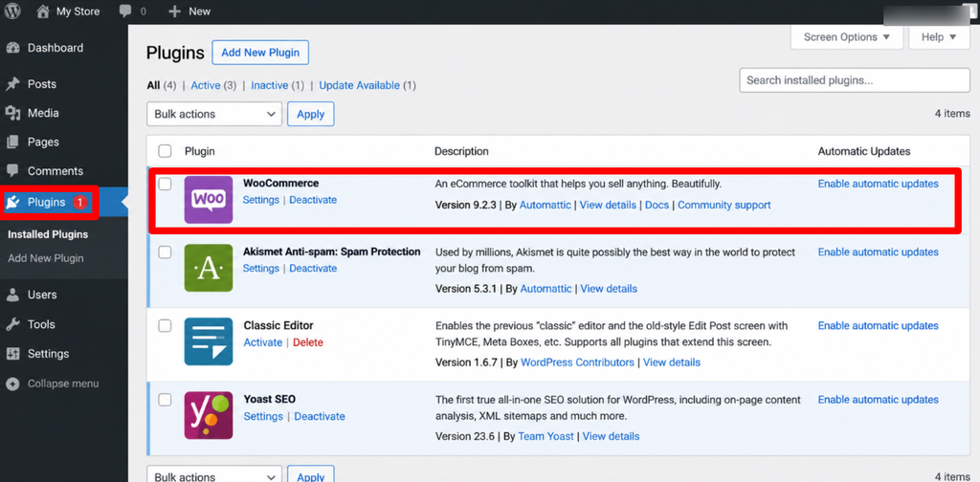This screenshot has height=482, width=980.
Task: Click the Users person icon
Action: (12, 295)
